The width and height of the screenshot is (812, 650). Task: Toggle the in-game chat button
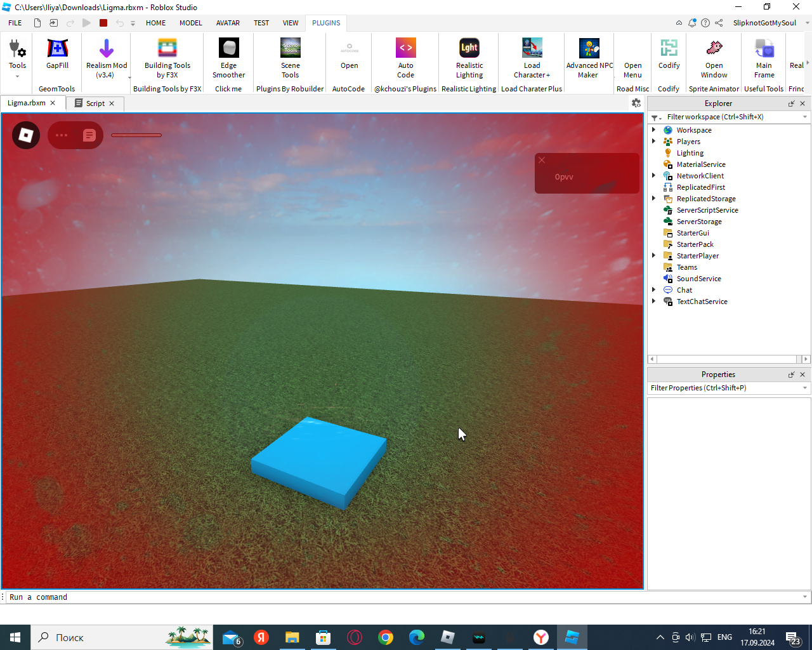89,135
